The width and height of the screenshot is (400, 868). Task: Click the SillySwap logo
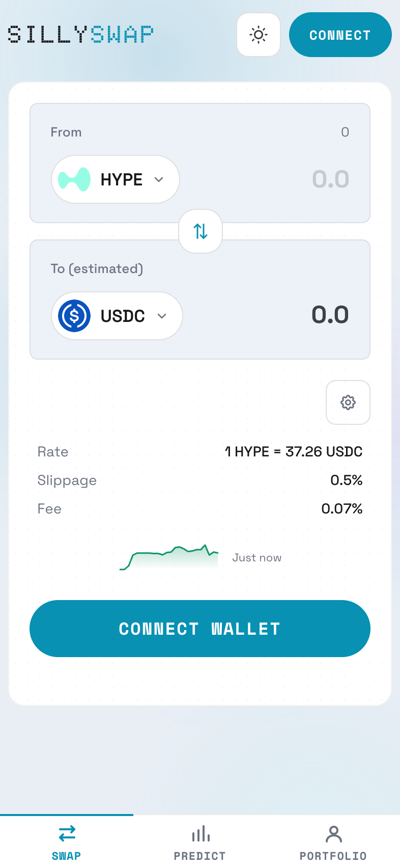[x=80, y=35]
